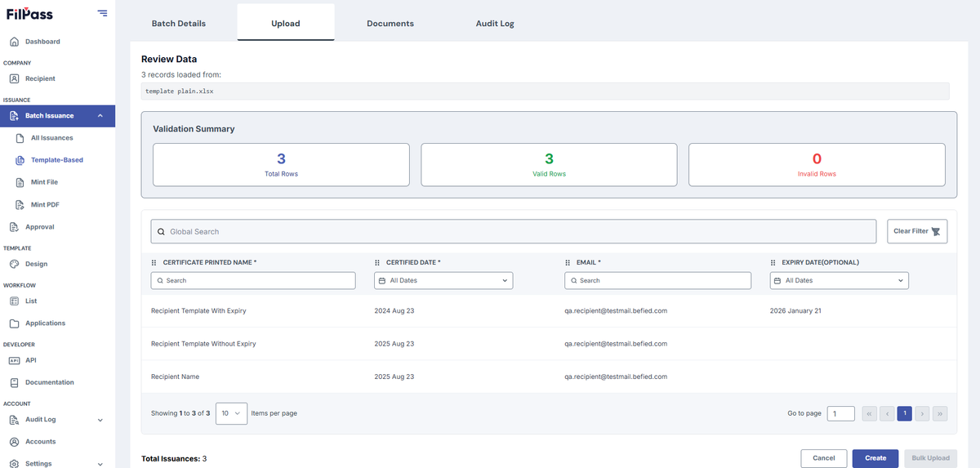The height and width of the screenshot is (468, 980).
Task: Click the FilPass logo
Action: coord(29,13)
